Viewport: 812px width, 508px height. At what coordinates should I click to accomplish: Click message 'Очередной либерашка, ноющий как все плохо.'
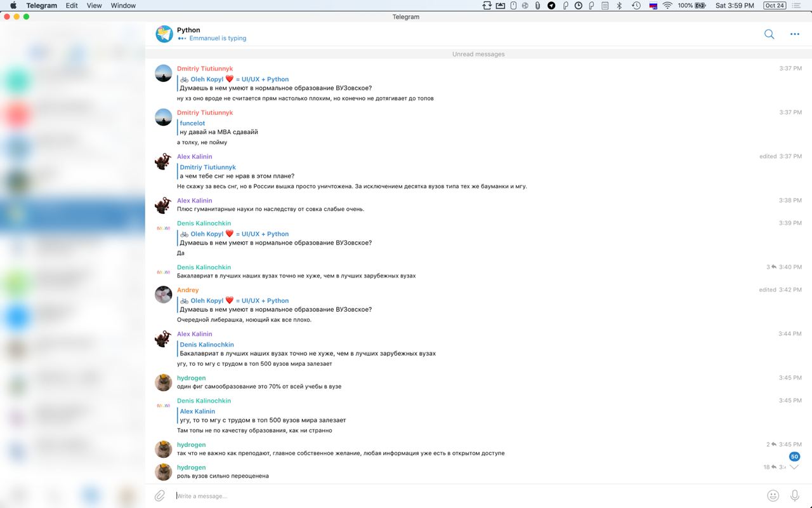point(244,320)
